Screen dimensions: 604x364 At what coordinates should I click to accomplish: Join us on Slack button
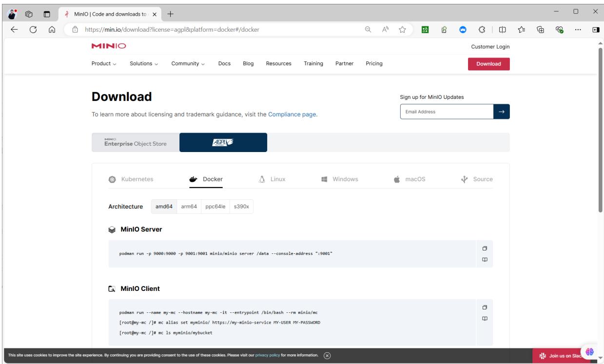click(562, 356)
